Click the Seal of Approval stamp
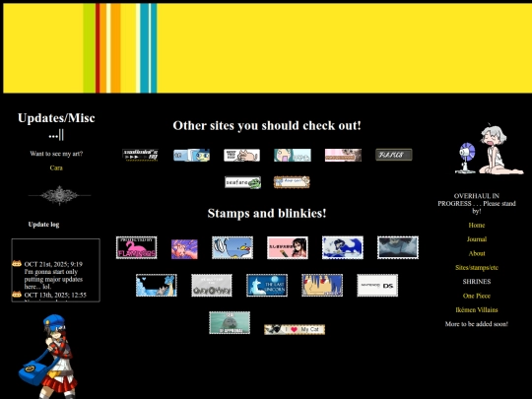The height and width of the screenshot is (399, 532). tap(230, 323)
